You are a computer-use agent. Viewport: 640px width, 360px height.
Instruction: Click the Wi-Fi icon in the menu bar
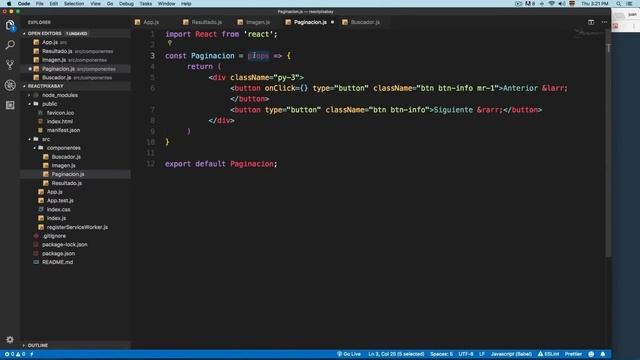[x=551, y=4]
